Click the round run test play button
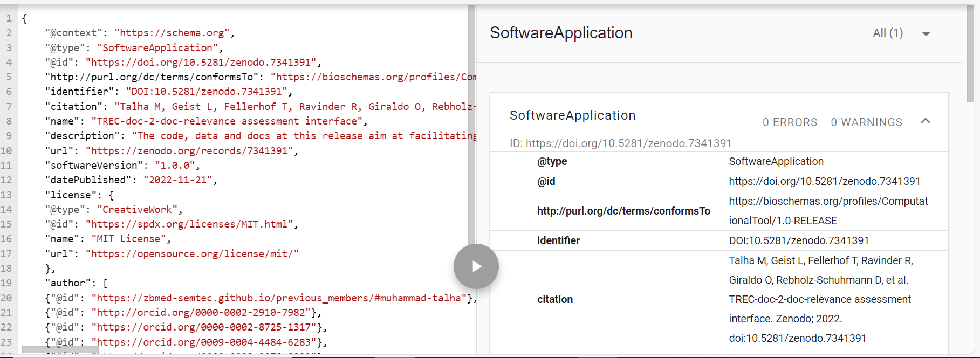 click(476, 266)
